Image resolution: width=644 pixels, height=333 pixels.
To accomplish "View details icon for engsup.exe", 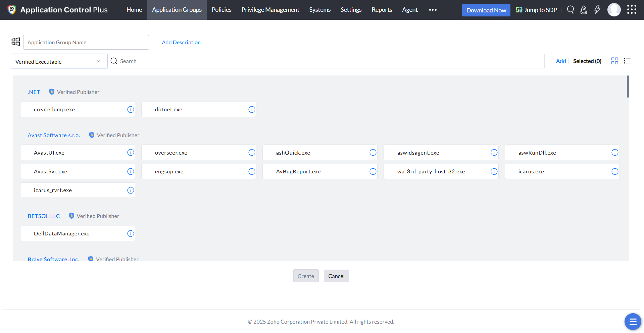I will pyautogui.click(x=252, y=172).
